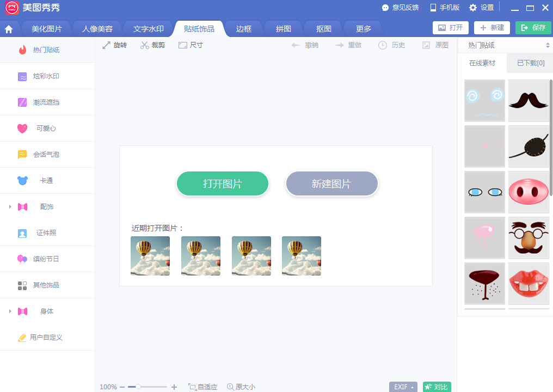This screenshot has width=553, height=392.
Task: Switch to the 人像美容 tab
Action: (97, 29)
